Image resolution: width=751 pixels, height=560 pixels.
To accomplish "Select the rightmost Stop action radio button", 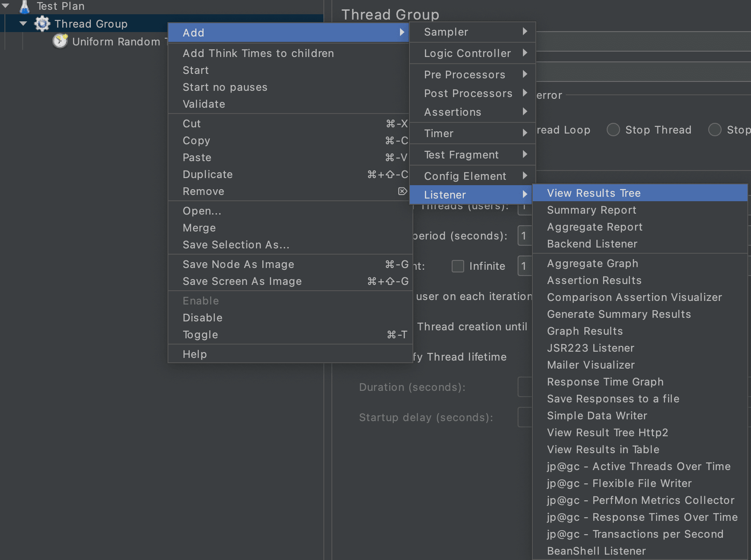I will pos(715,130).
